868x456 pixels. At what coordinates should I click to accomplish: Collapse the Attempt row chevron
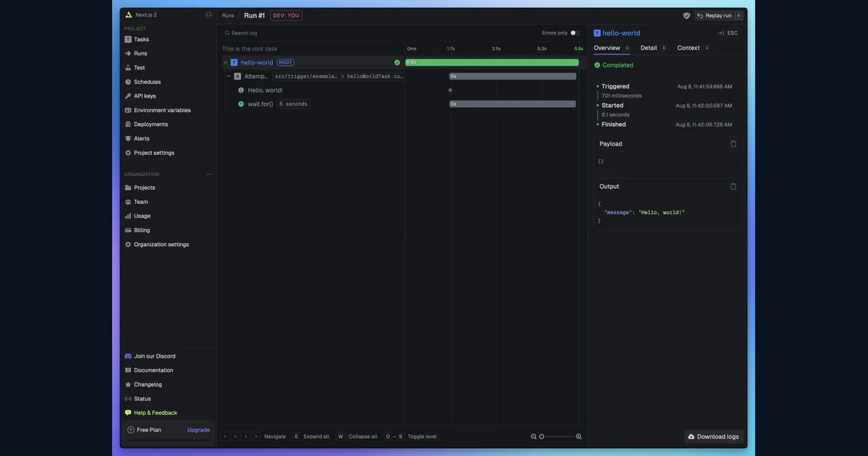229,76
